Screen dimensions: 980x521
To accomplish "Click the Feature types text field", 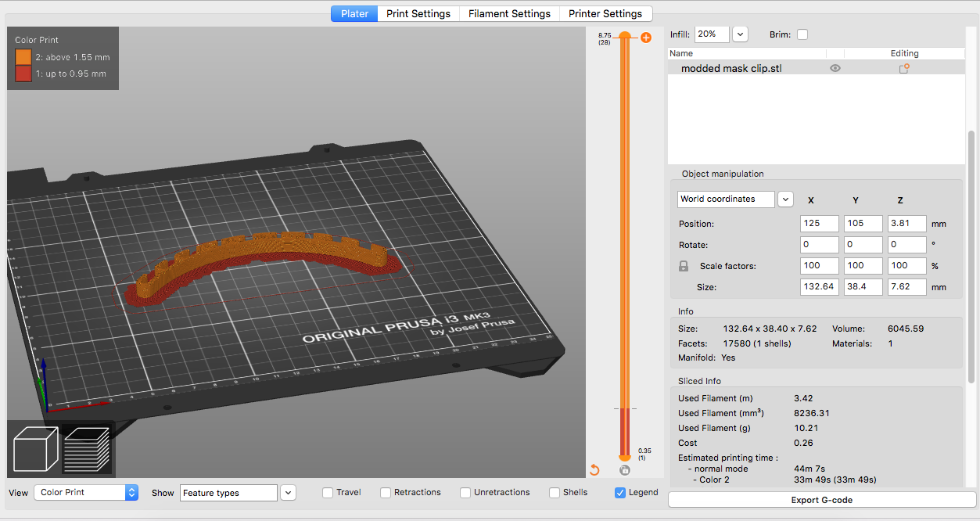I will coord(229,493).
